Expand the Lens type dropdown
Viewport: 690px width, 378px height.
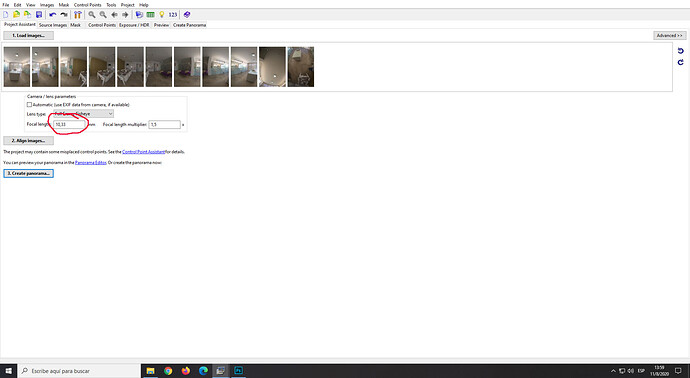[83, 114]
